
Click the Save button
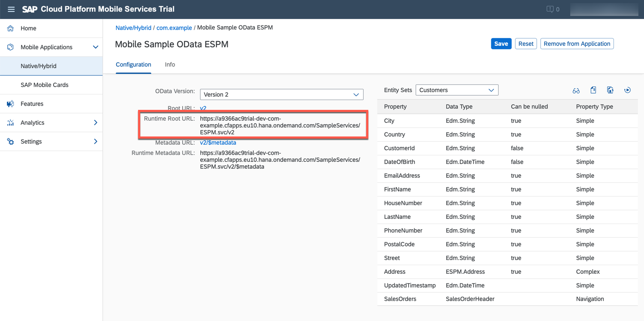pos(501,44)
